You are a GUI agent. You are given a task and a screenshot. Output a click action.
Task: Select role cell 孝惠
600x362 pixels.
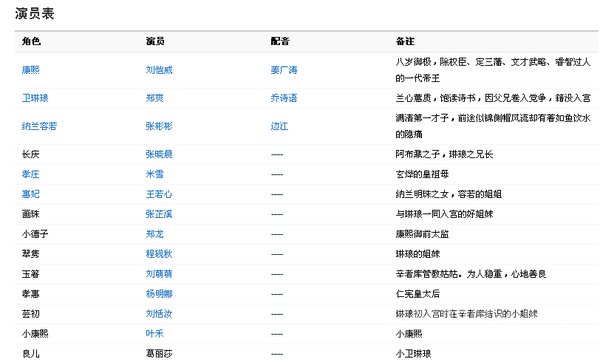pos(31,294)
